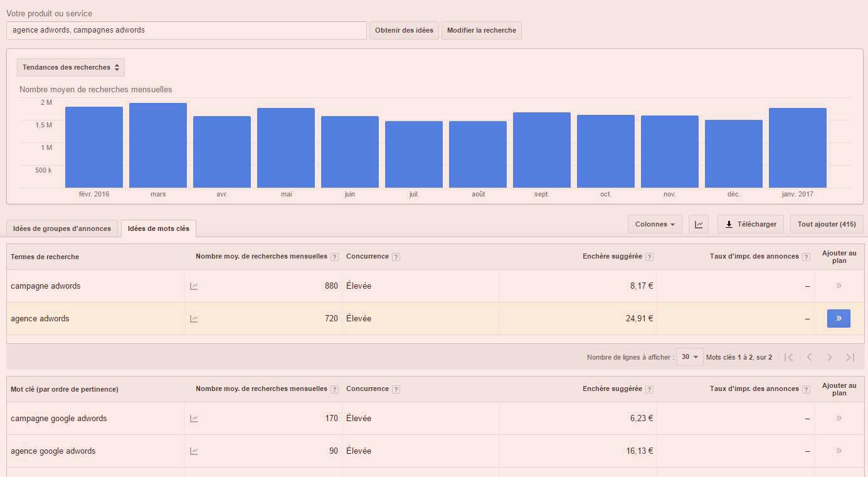Open help for Taux d'impr. des annonces top table
This screenshot has width=868, height=477.
click(806, 257)
